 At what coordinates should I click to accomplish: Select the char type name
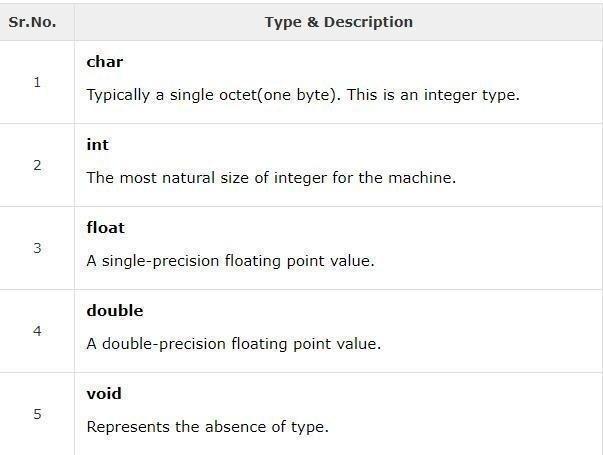pos(105,62)
